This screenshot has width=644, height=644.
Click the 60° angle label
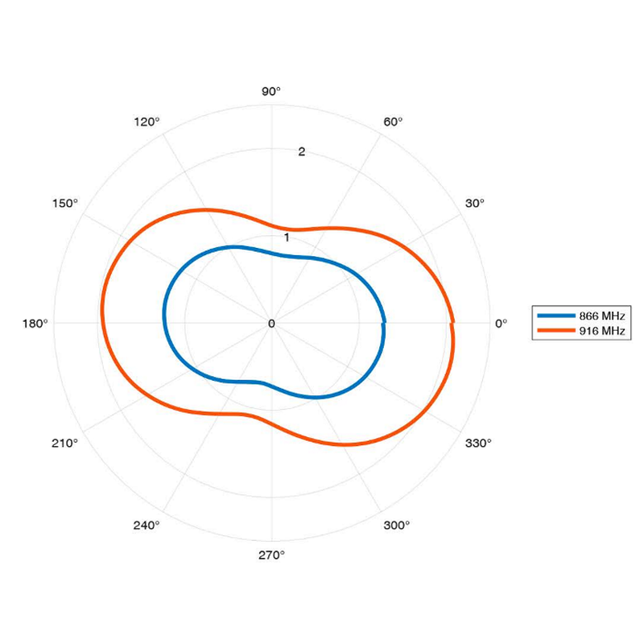pyautogui.click(x=393, y=122)
